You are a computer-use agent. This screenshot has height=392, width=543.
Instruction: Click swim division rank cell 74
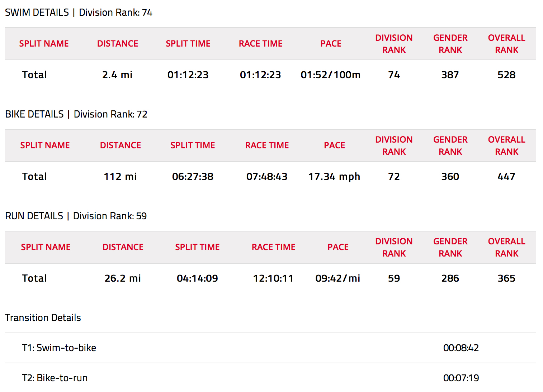coord(394,75)
